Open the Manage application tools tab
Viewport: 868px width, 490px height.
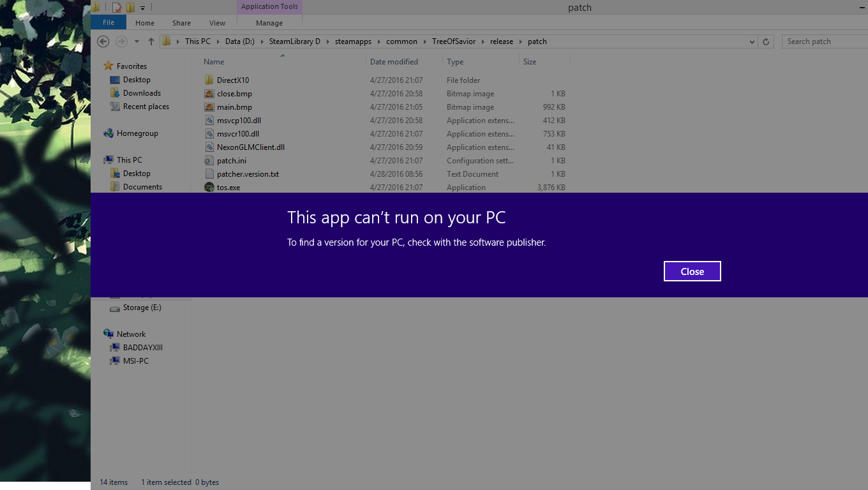(269, 23)
